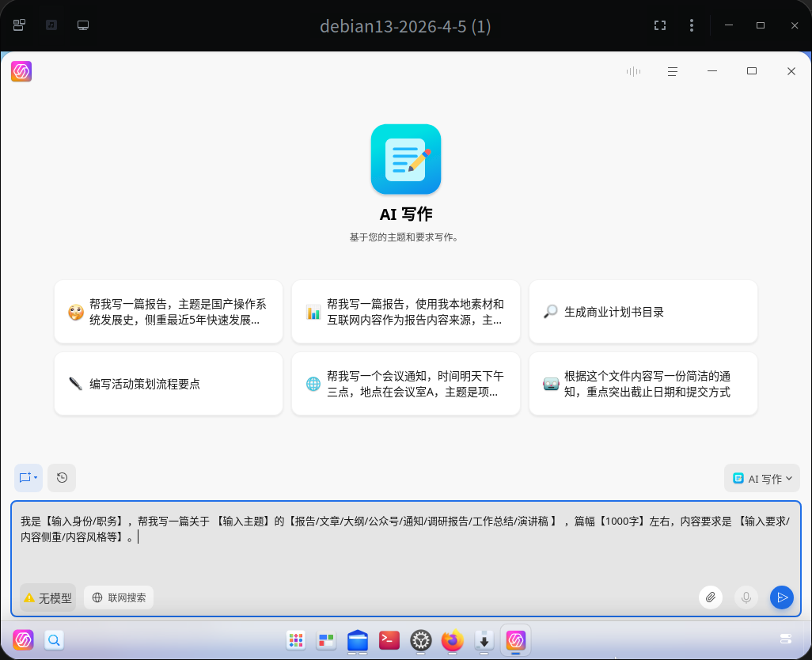This screenshot has width=812, height=660.
Task: Click the blue send message button
Action: coord(781,597)
